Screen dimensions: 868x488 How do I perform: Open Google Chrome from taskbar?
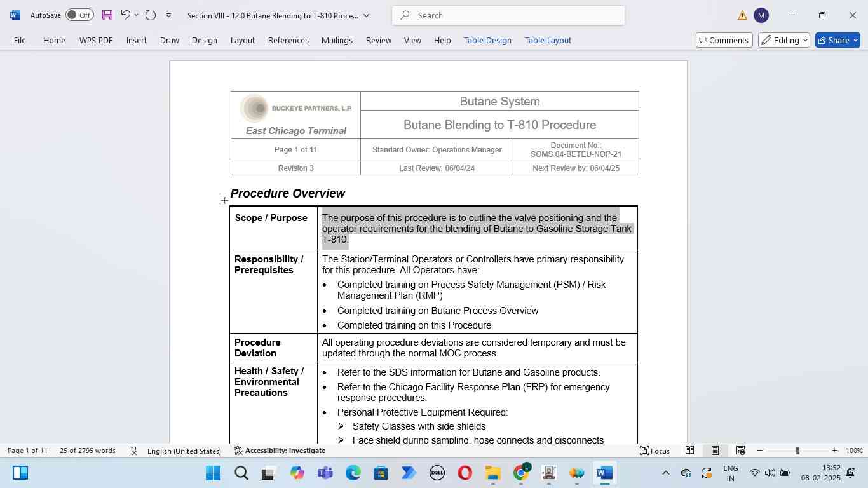(521, 473)
